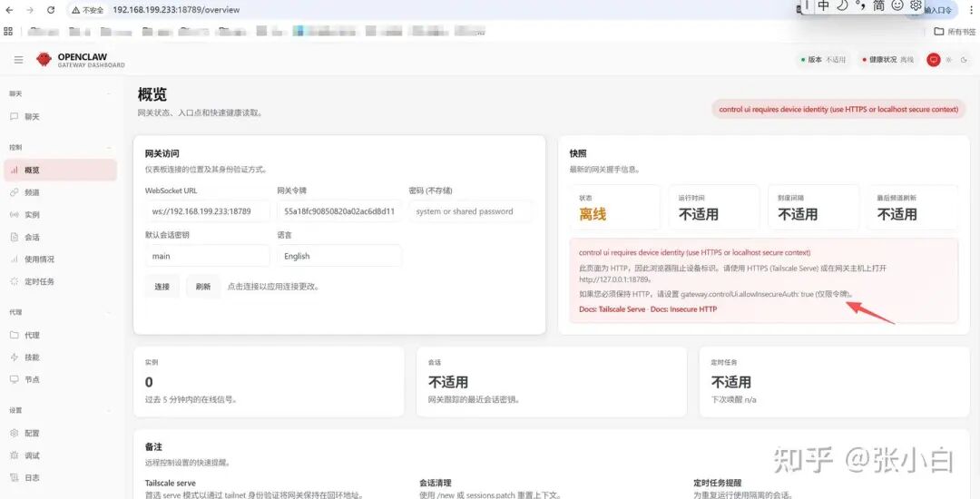980x499 pixels.
Task: Open the 代理 agents folder icon
Action: pyautogui.click(x=15, y=336)
